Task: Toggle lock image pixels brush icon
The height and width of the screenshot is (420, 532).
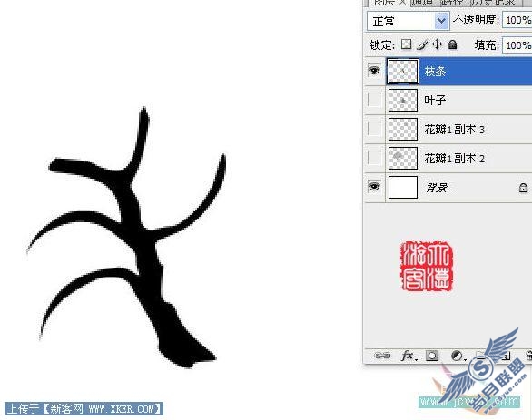Action: pos(422,44)
